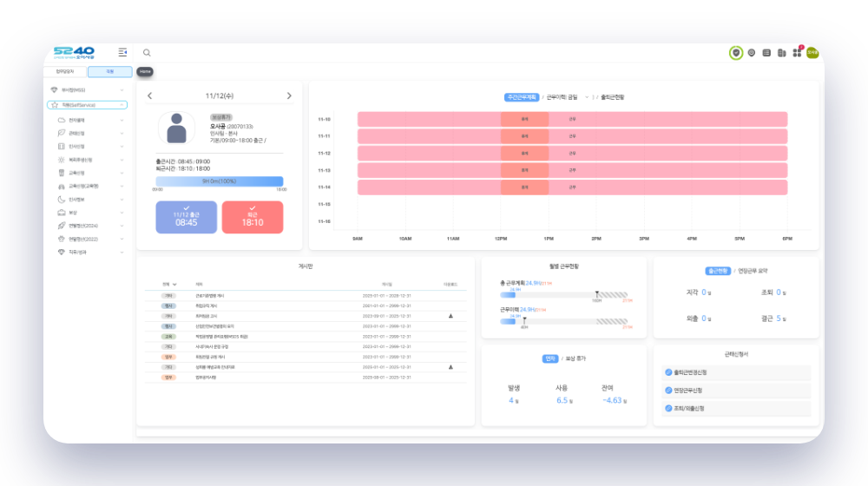Click the 근무이력 24.9H progress bar
This screenshot has height=486, width=868.
pyautogui.click(x=563, y=321)
